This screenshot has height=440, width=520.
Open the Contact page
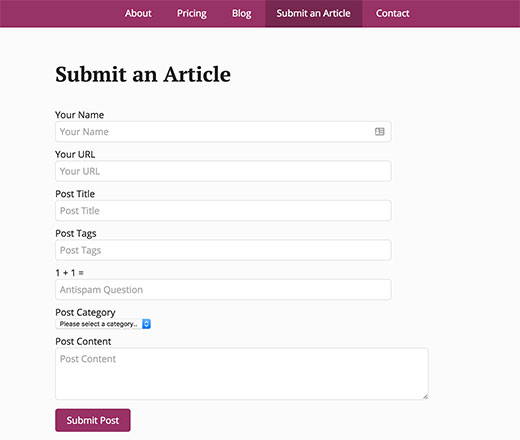click(392, 13)
